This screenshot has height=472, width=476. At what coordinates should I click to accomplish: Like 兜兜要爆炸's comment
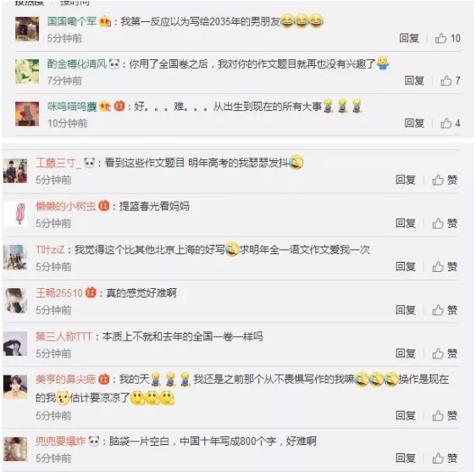point(445,458)
